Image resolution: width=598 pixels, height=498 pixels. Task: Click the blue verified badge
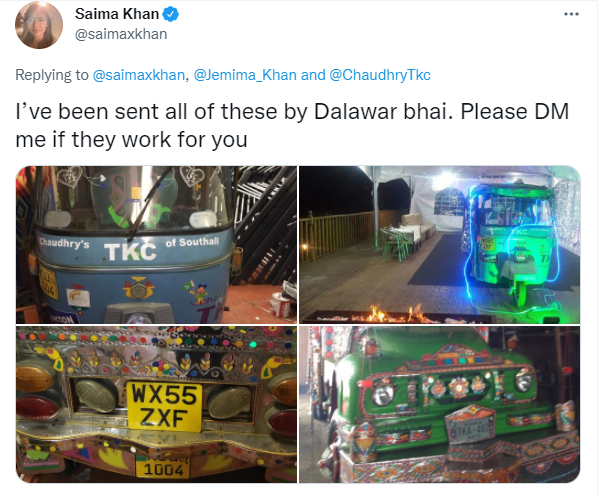(x=171, y=14)
